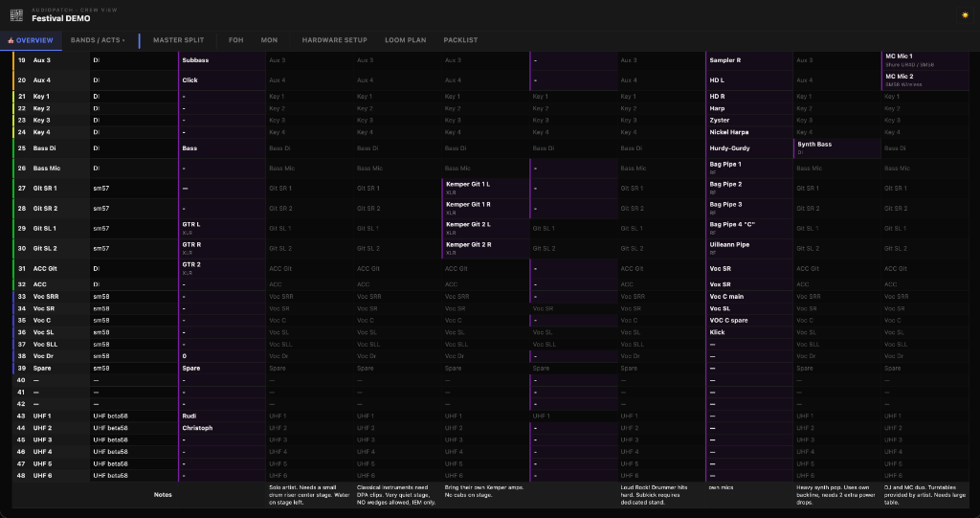Screen dimensions: 980x518
Task: Select the VOC C spare cell
Action: (x=749, y=321)
